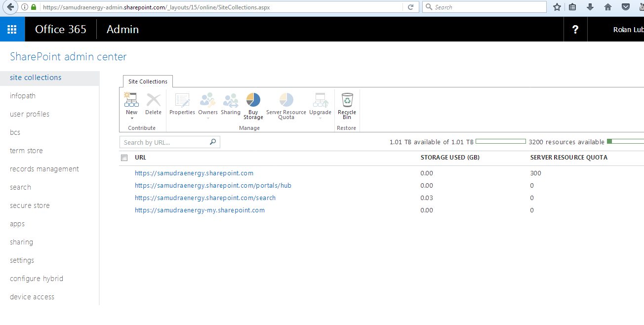
Task: Click the Delete site collection icon
Action: pos(153,100)
